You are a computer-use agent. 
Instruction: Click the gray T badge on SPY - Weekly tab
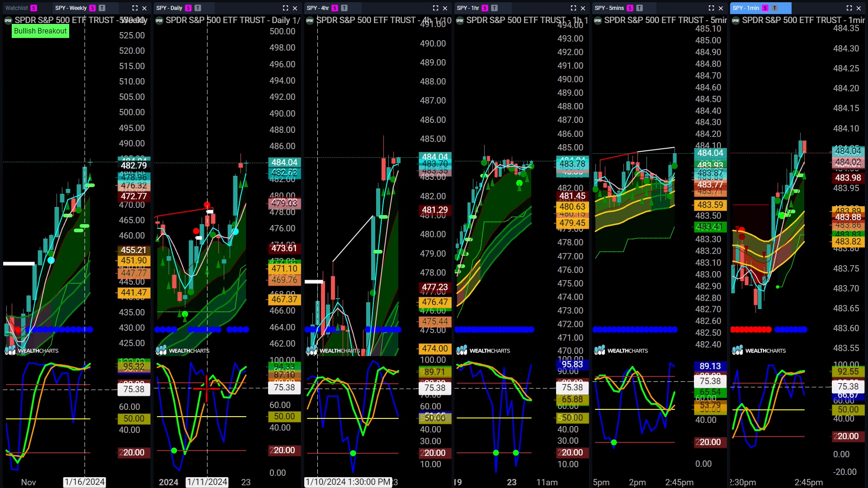102,8
